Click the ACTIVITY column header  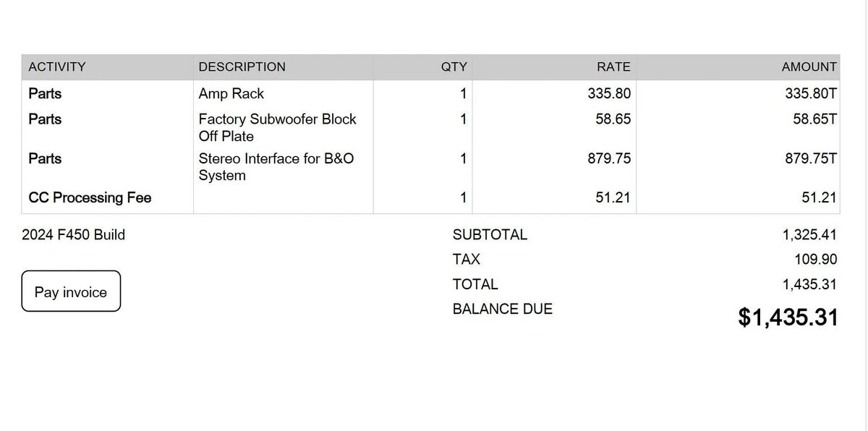57,67
